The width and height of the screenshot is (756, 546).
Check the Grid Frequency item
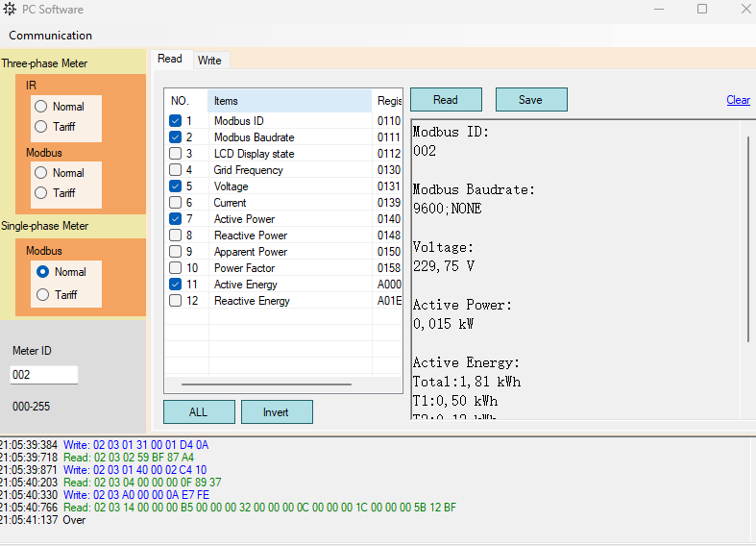tap(175, 170)
